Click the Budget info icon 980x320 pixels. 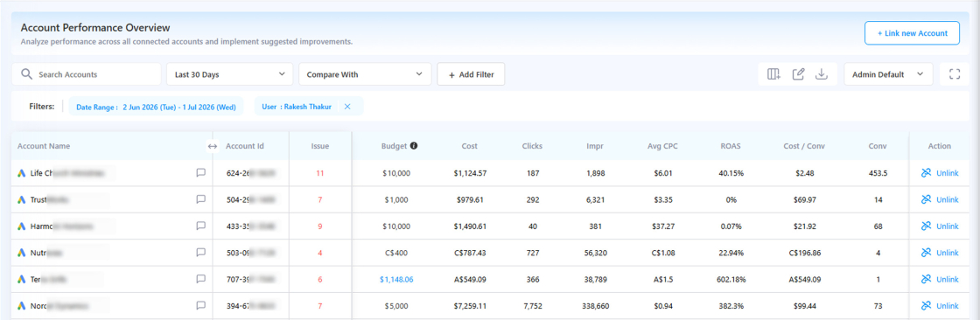(x=413, y=146)
